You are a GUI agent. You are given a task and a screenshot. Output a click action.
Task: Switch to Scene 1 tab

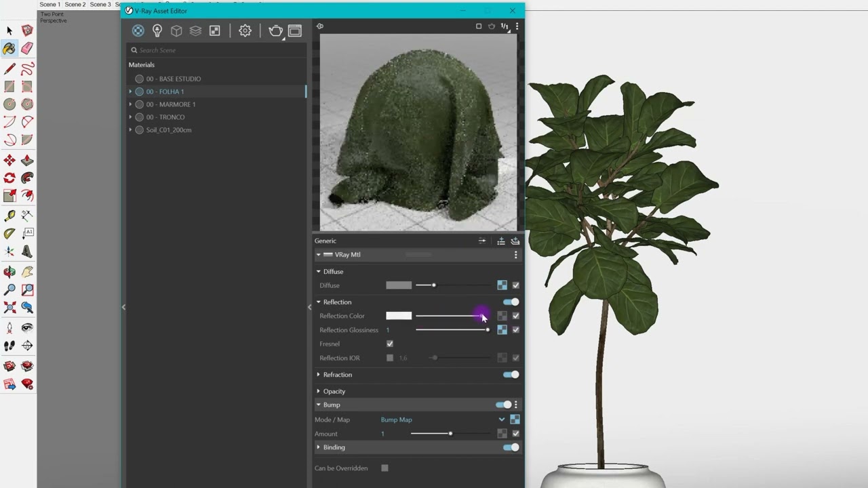click(x=50, y=4)
